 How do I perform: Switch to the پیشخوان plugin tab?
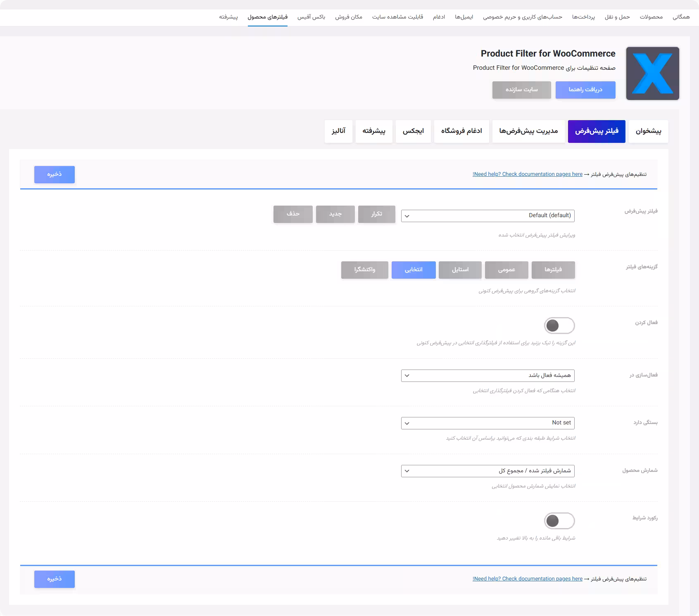648,131
